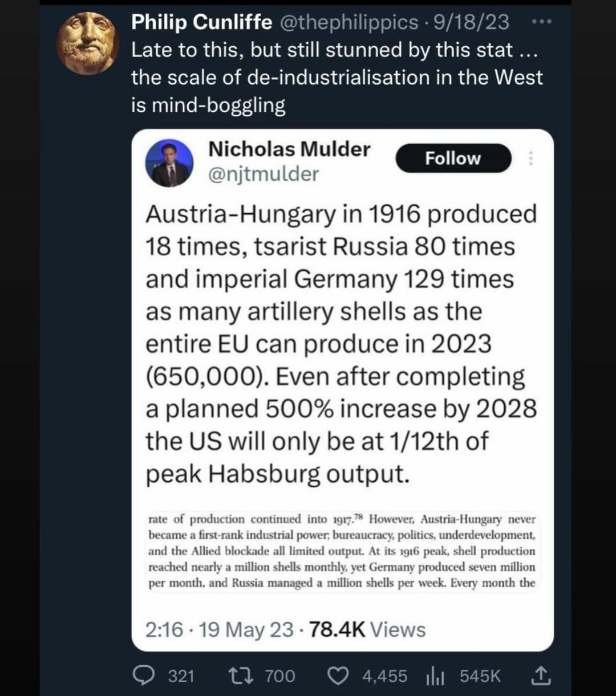The image size is (616, 696).
Task: Open Nicholas Mulder's profile picture
Action: 169,163
